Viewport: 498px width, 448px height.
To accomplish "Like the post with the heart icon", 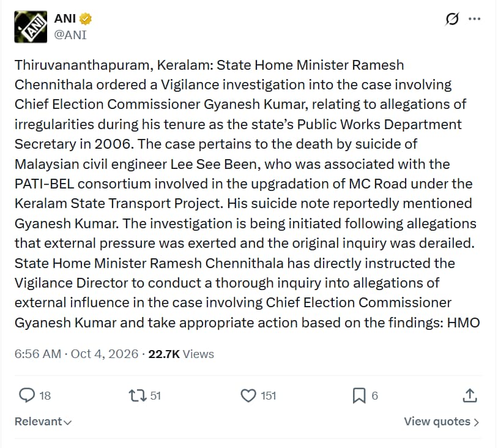I will pyautogui.click(x=248, y=395).
